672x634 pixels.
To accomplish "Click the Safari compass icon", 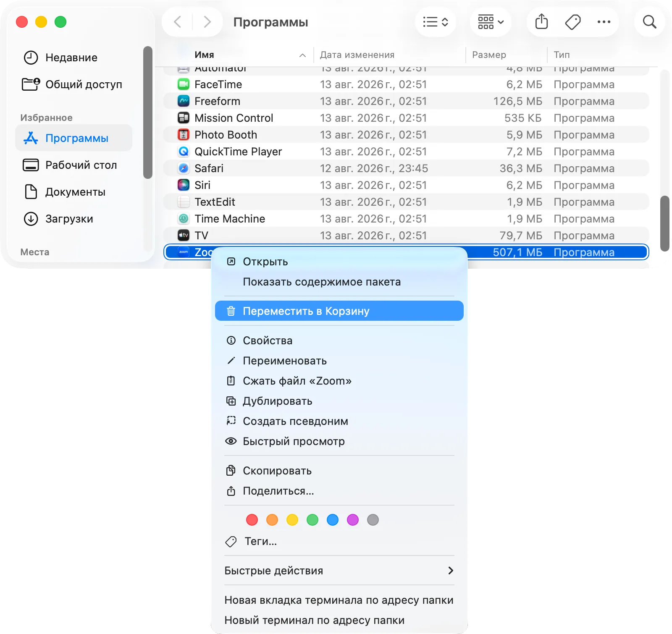I will tap(184, 168).
